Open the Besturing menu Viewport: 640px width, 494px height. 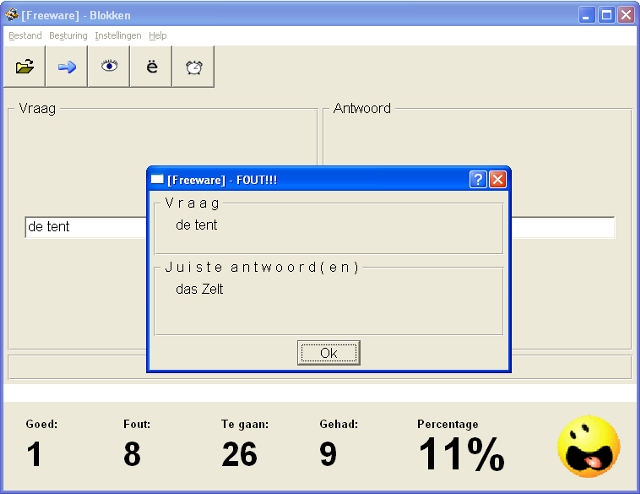click(68, 36)
